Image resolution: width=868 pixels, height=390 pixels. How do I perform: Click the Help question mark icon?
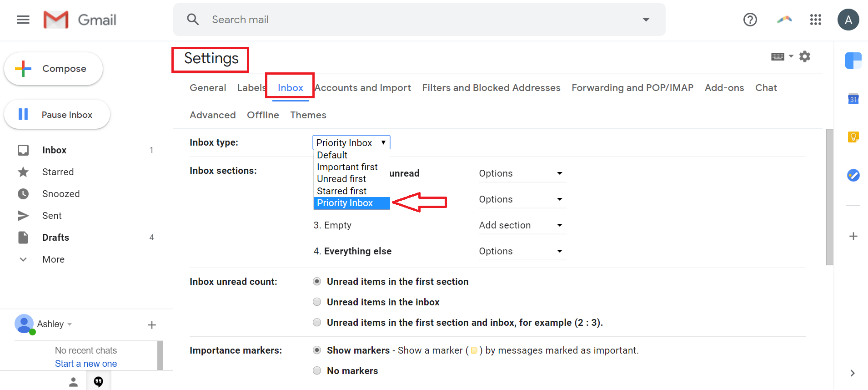click(x=750, y=20)
